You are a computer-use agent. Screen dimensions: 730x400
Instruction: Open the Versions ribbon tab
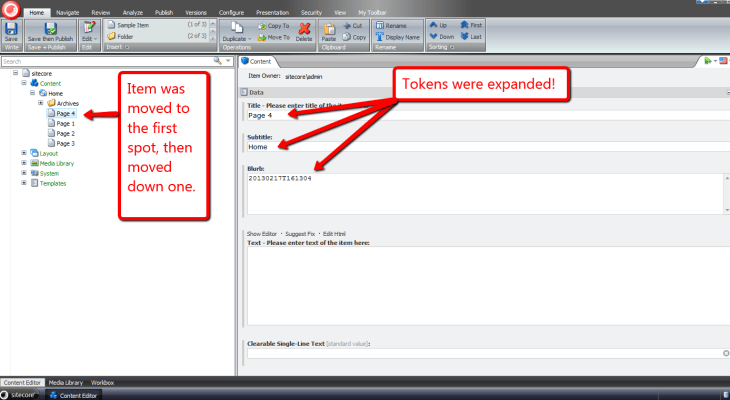(196, 13)
